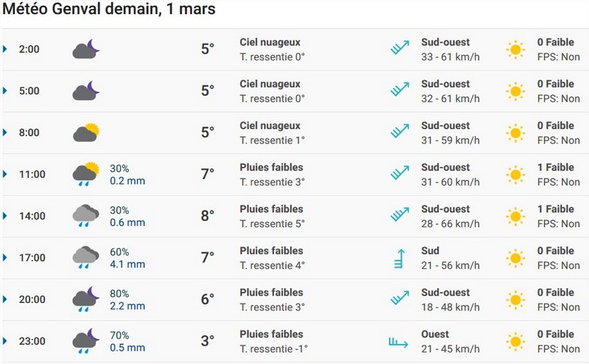589x364 pixels.
Task: Click the sun rain cloud icon at 11:00
Action: coord(85,174)
